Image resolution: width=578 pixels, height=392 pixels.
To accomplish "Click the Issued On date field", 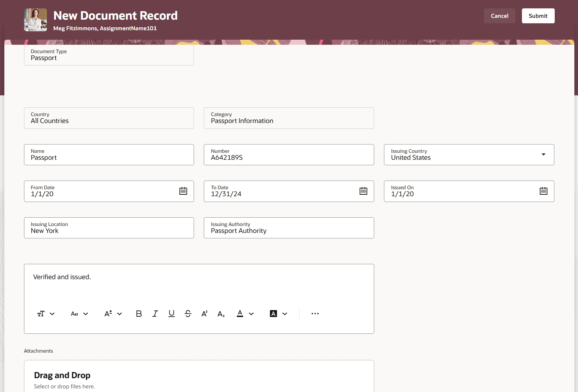I will coord(469,191).
